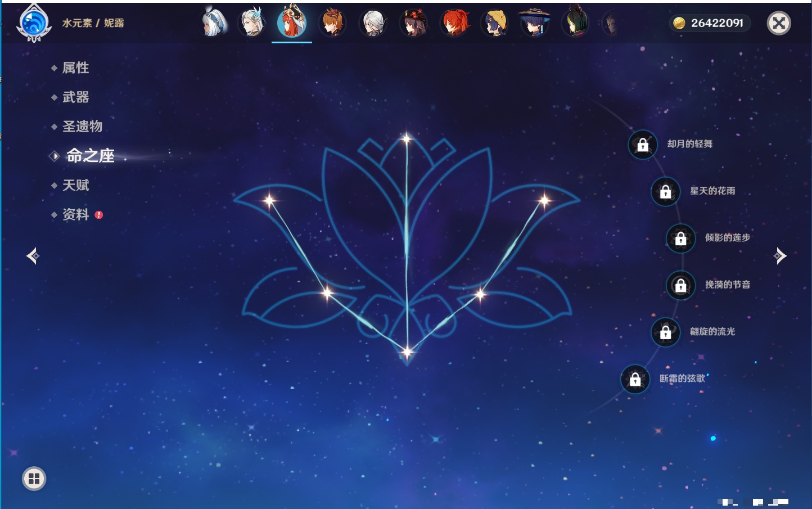Open the 资料 profile page
Image resolution: width=812 pixels, height=509 pixels.
[x=75, y=214]
